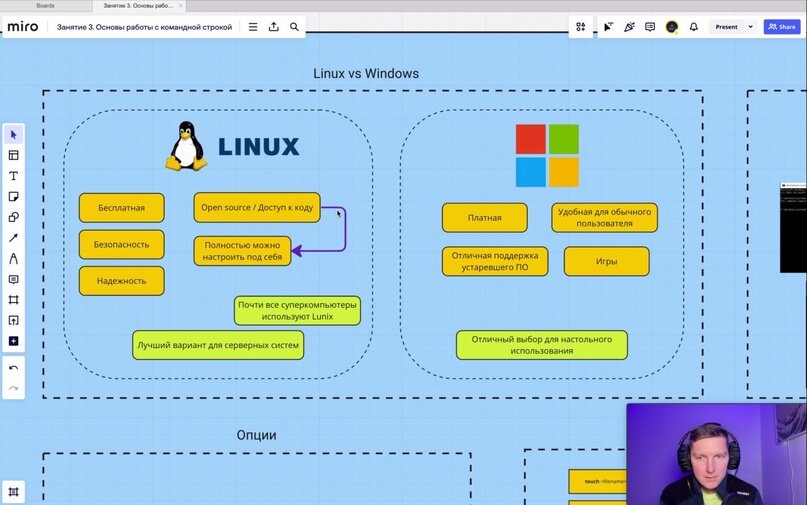
Task: Select the purple connector arrow
Action: [x=345, y=230]
